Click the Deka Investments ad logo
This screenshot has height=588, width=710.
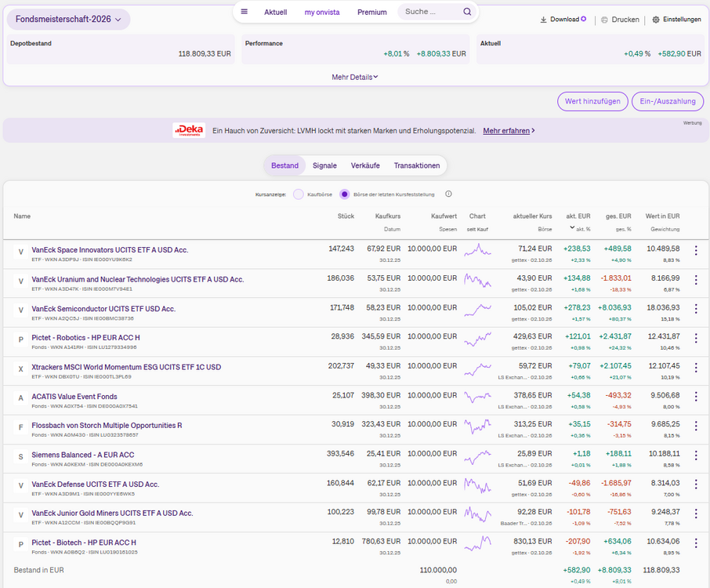[x=189, y=130]
